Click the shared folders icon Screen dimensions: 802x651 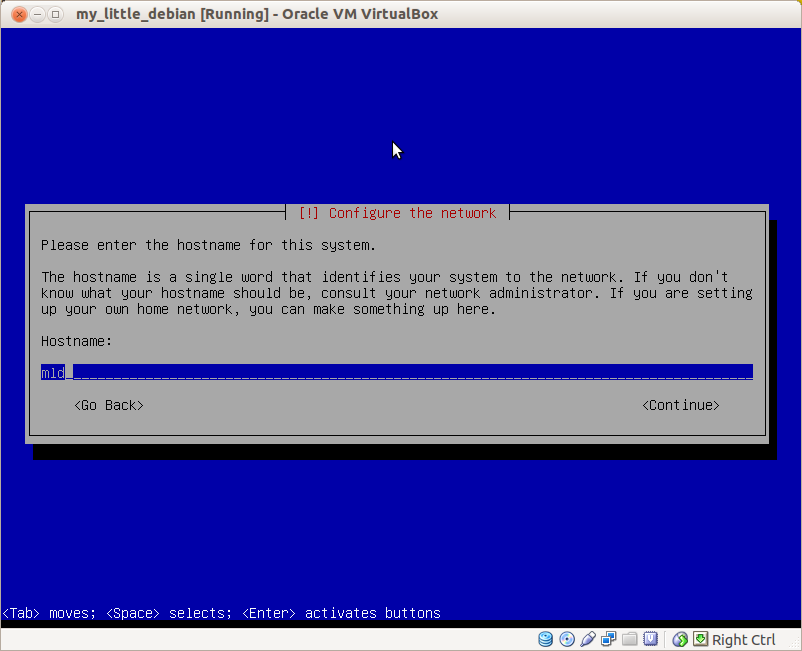pos(630,639)
